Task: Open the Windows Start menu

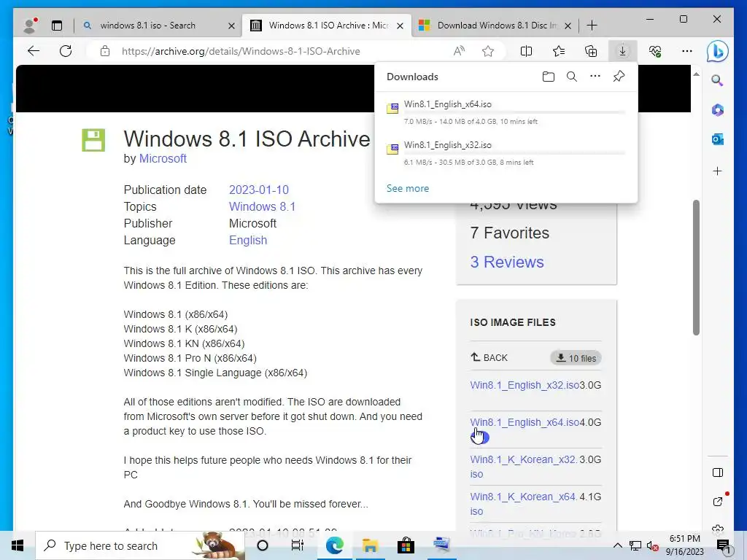Action: [18, 545]
